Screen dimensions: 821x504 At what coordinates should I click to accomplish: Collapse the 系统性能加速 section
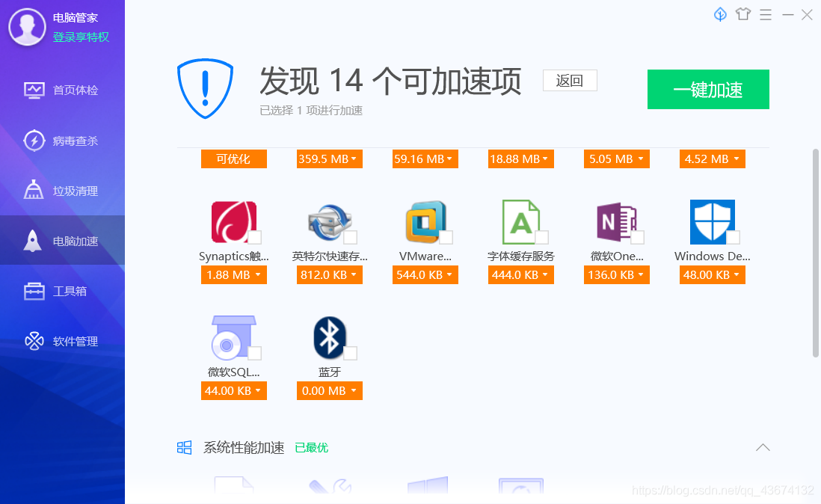click(763, 447)
